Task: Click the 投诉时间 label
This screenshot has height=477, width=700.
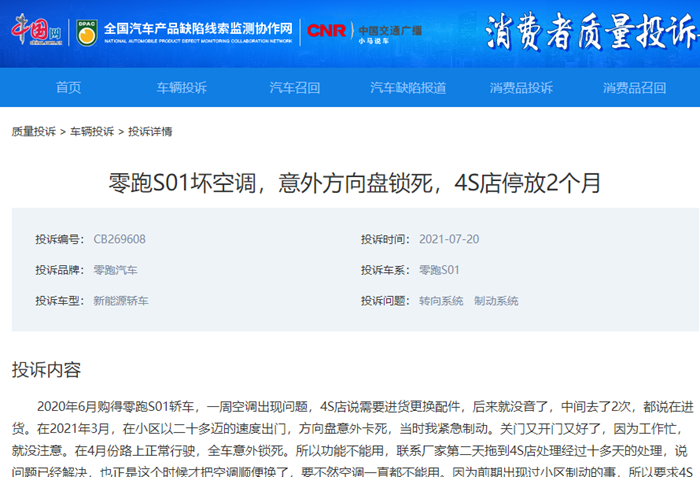Action: [385, 239]
